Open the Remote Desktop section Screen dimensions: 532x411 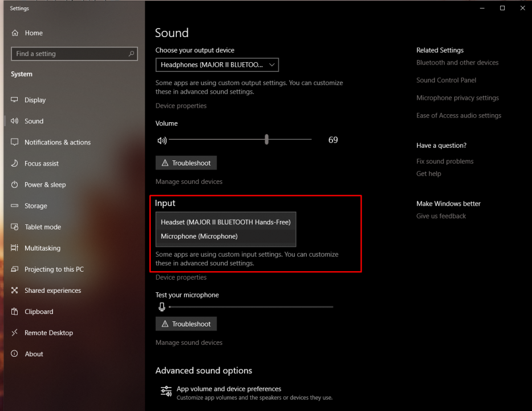tap(48, 333)
